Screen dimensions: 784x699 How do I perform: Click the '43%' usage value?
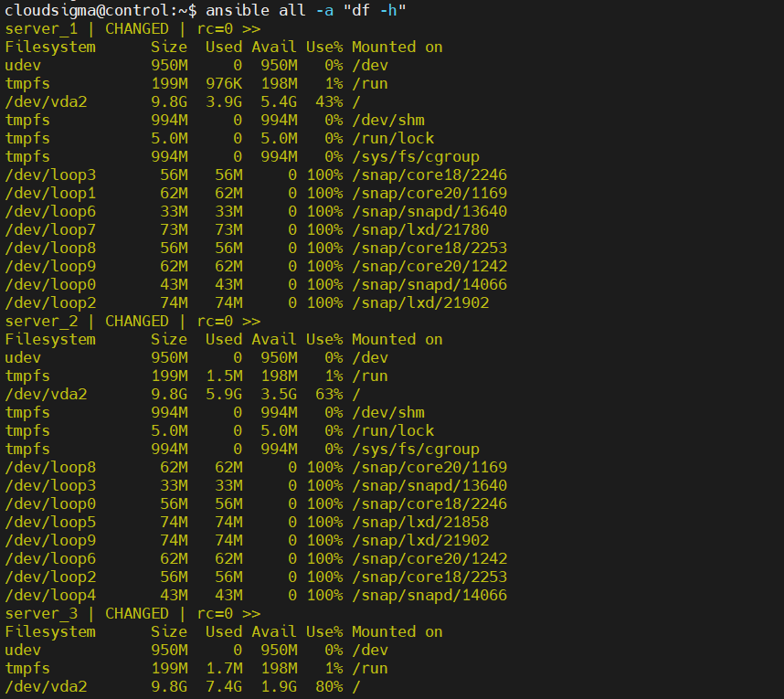tap(329, 102)
